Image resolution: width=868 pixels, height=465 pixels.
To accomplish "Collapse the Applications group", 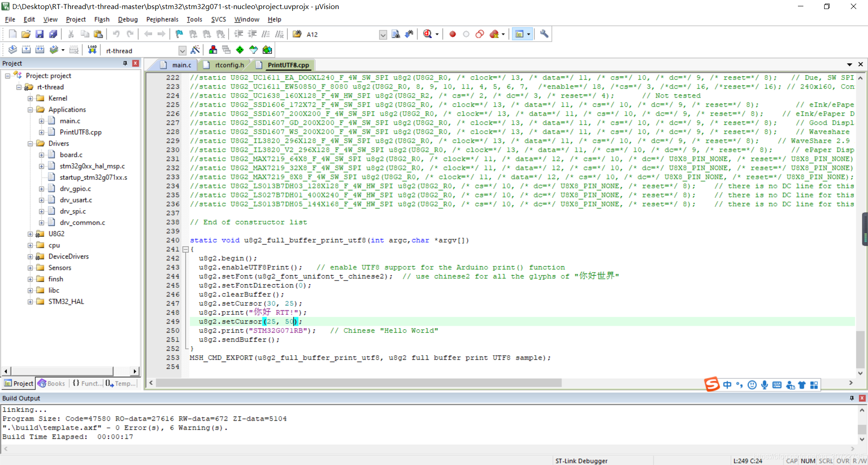I will [30, 110].
